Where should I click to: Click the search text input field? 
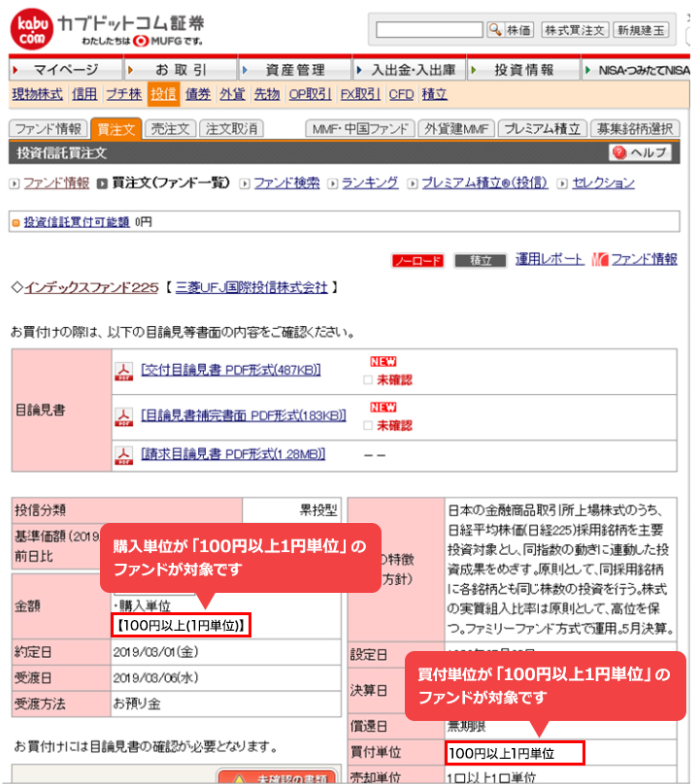pos(429,29)
